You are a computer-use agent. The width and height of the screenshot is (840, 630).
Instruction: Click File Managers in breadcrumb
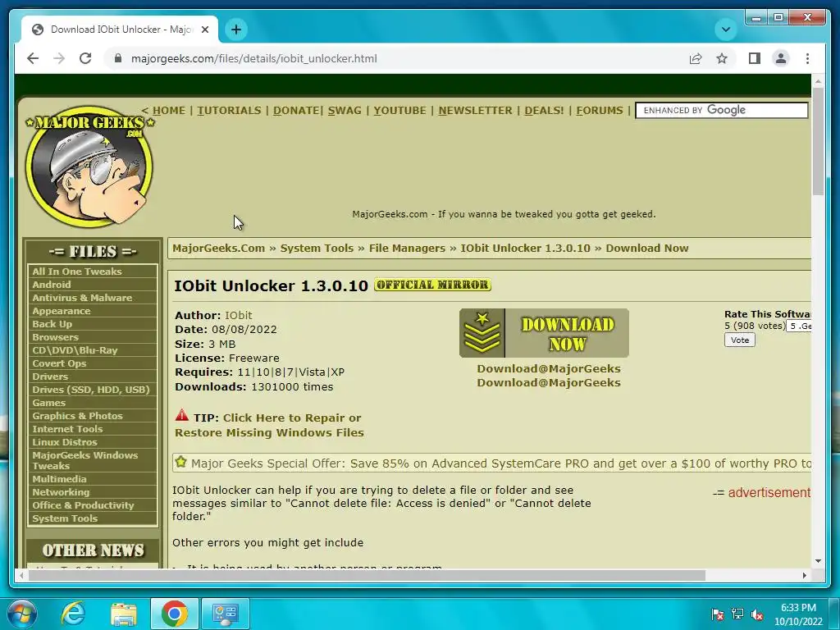(x=407, y=248)
